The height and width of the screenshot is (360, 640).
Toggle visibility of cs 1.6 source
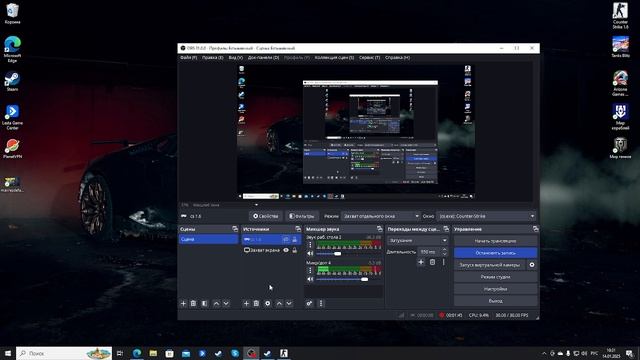tap(286, 240)
